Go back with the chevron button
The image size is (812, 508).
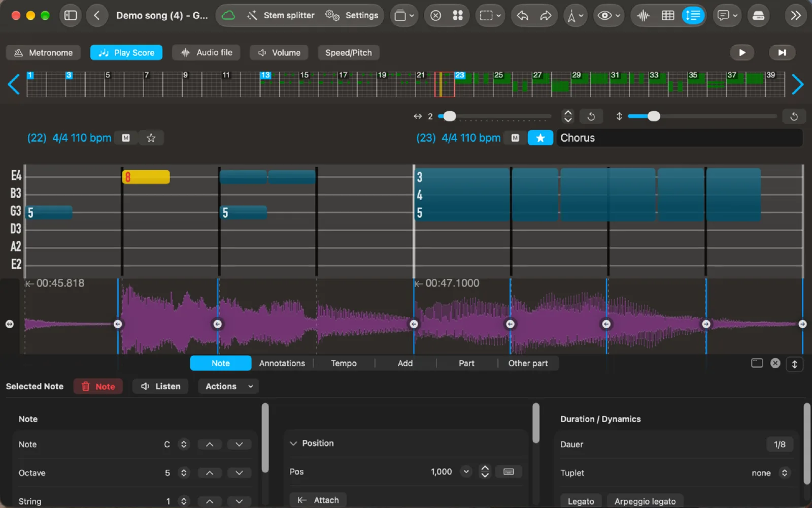pos(97,15)
